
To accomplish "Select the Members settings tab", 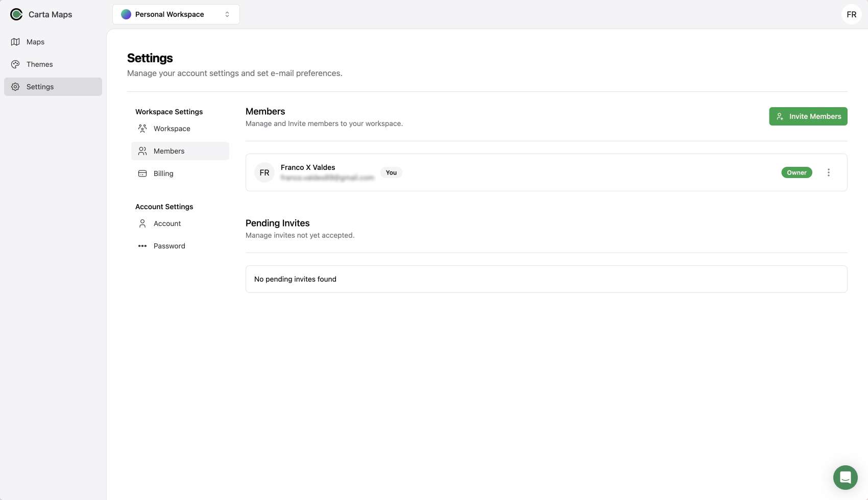I will pyautogui.click(x=169, y=151).
